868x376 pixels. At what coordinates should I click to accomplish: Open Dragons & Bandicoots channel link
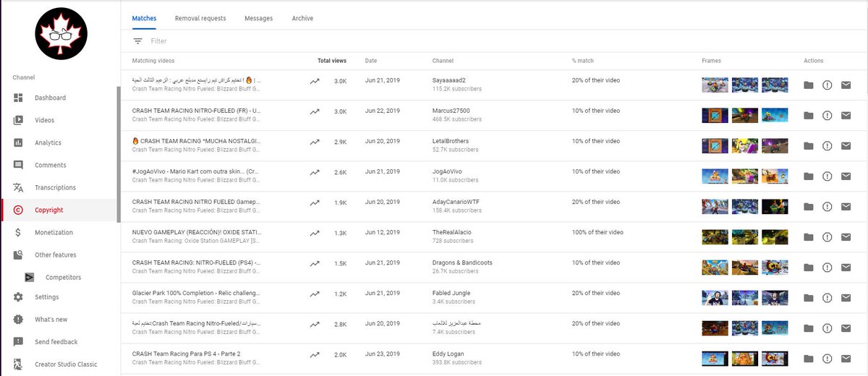click(x=462, y=262)
